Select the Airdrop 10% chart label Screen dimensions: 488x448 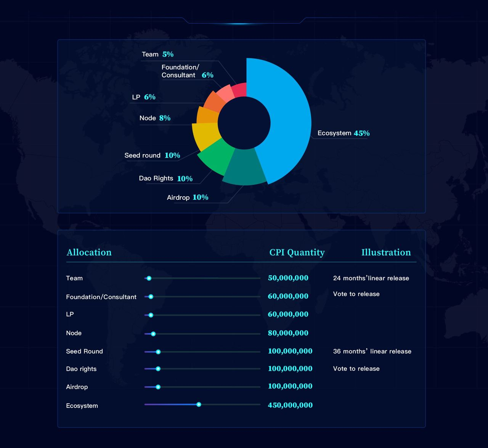coord(187,198)
